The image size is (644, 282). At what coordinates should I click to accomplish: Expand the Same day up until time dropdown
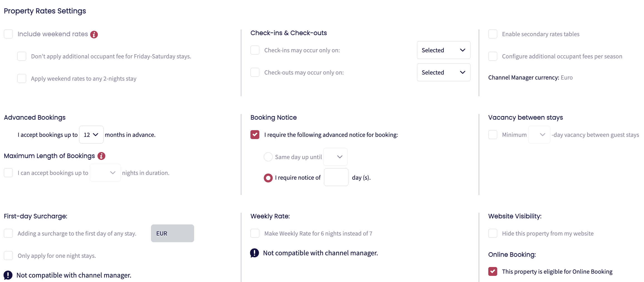(x=335, y=157)
